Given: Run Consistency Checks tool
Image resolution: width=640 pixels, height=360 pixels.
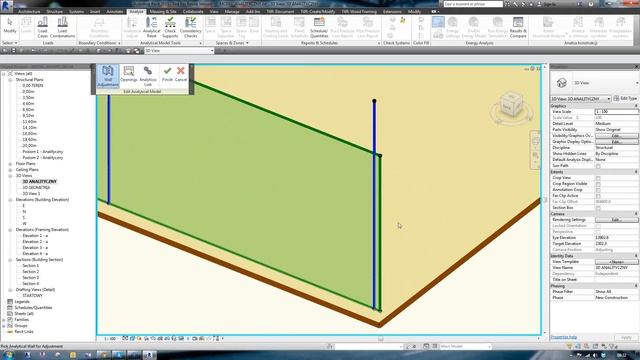Looking at the screenshot, I should pyautogui.click(x=191, y=27).
